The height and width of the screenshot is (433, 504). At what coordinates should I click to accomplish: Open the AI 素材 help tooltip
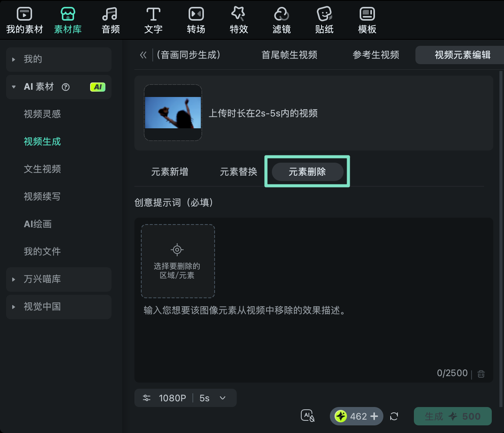(66, 87)
